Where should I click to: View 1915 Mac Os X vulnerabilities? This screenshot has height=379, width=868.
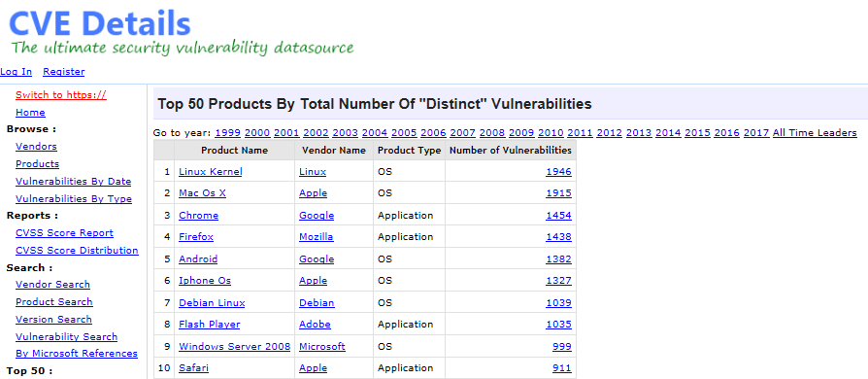pos(558,193)
